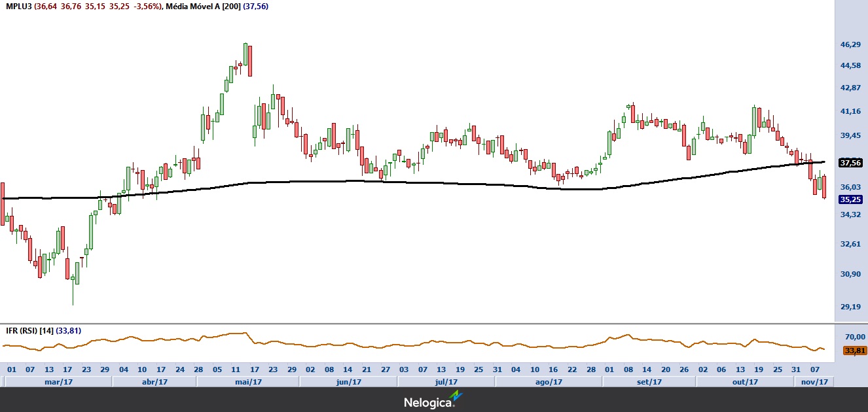868x412 pixels.
Task: Click the black 37,56 moving average price tag
Action: click(x=850, y=163)
